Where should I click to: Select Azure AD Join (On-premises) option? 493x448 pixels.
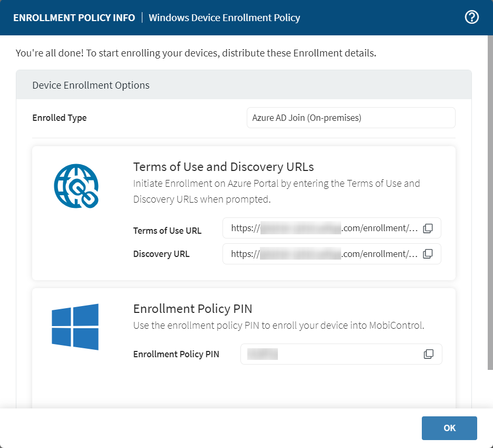(351, 117)
